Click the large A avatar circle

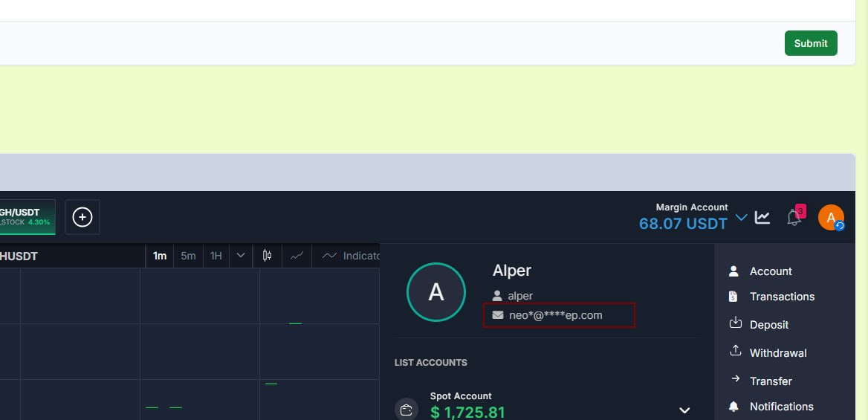435,292
